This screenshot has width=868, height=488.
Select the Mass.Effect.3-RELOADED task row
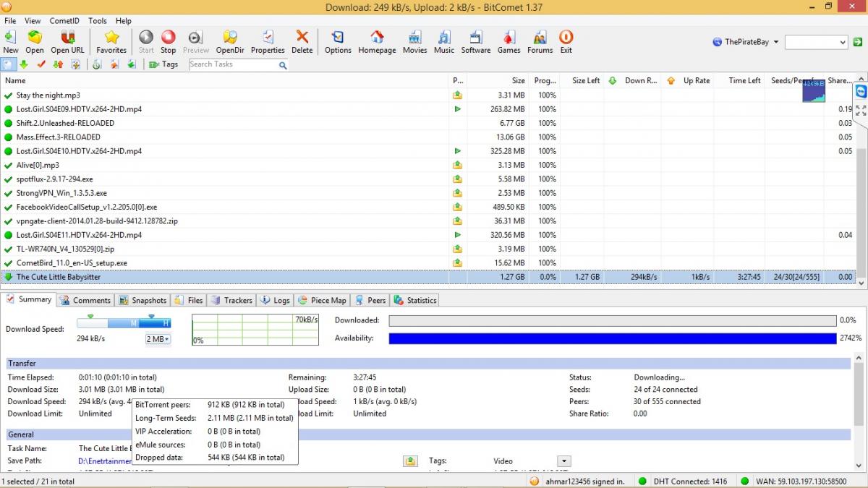pos(428,137)
